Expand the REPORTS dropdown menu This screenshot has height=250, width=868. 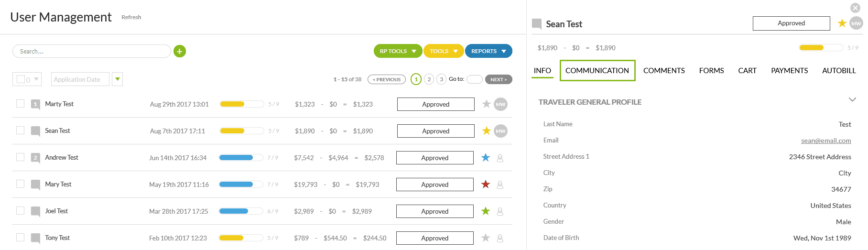tap(488, 51)
